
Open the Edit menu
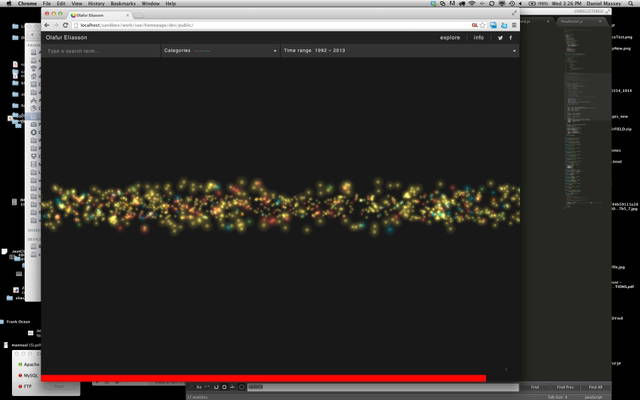click(x=61, y=3)
